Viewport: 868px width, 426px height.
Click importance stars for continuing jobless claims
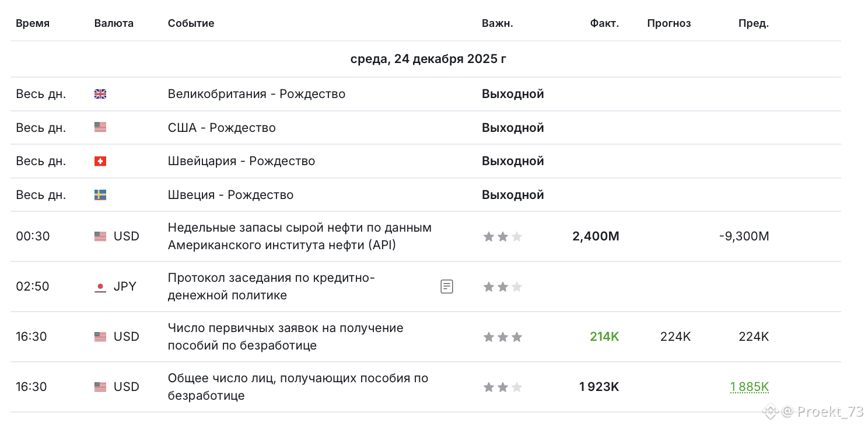503,387
